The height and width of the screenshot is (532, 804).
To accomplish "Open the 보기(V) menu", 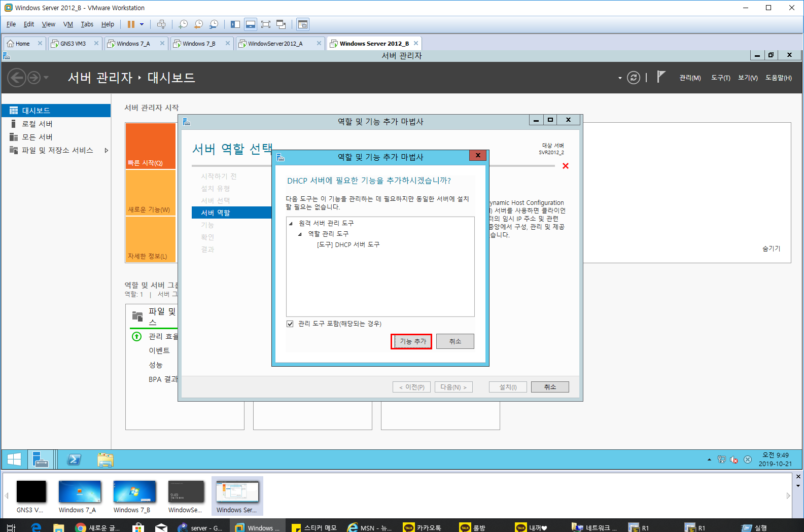I will coord(748,78).
